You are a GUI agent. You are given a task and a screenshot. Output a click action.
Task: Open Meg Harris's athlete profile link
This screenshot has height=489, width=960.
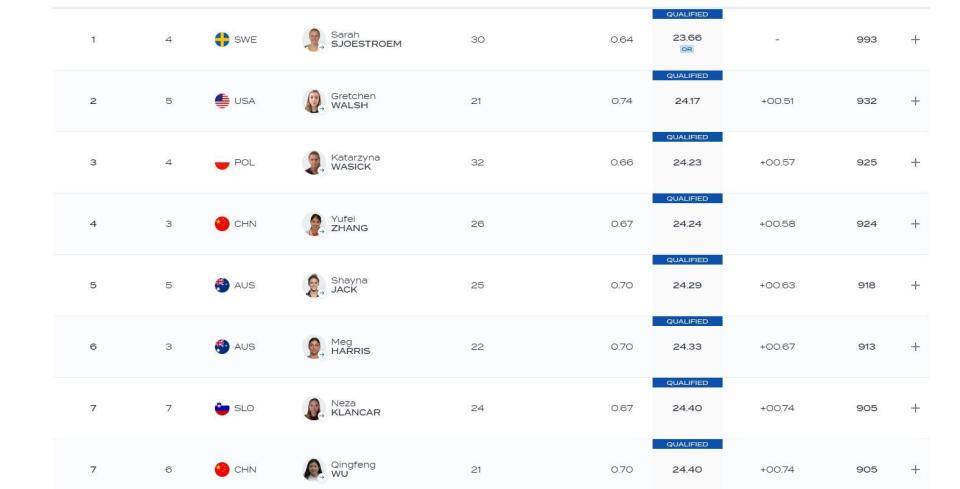pyautogui.click(x=350, y=347)
